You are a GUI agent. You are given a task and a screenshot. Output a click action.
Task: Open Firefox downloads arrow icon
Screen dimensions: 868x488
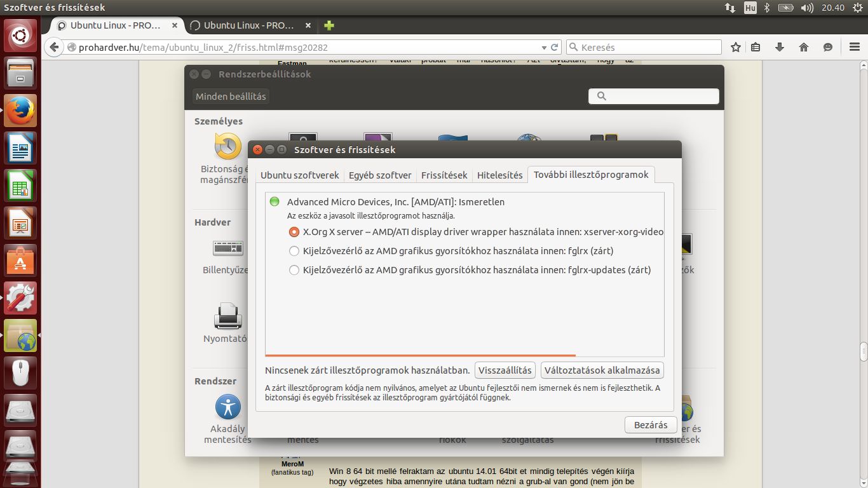780,47
